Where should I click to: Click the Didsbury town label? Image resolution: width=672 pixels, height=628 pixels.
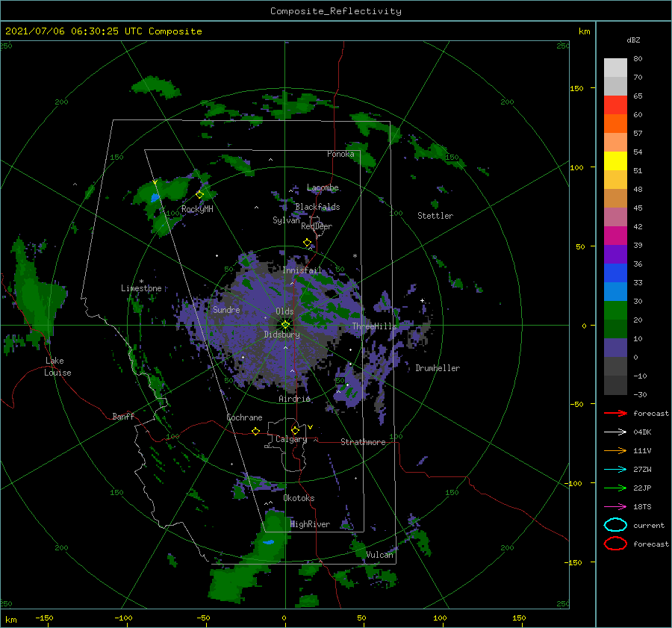click(x=281, y=335)
